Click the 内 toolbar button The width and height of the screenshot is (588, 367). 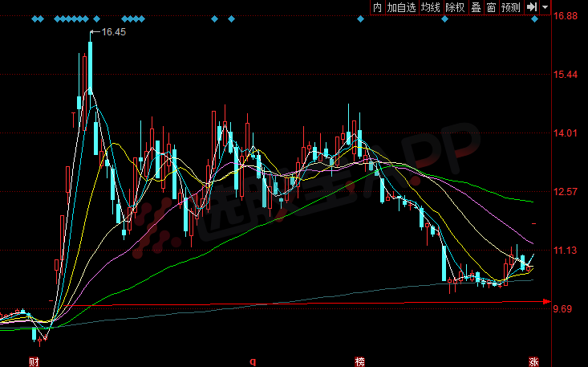click(x=378, y=7)
